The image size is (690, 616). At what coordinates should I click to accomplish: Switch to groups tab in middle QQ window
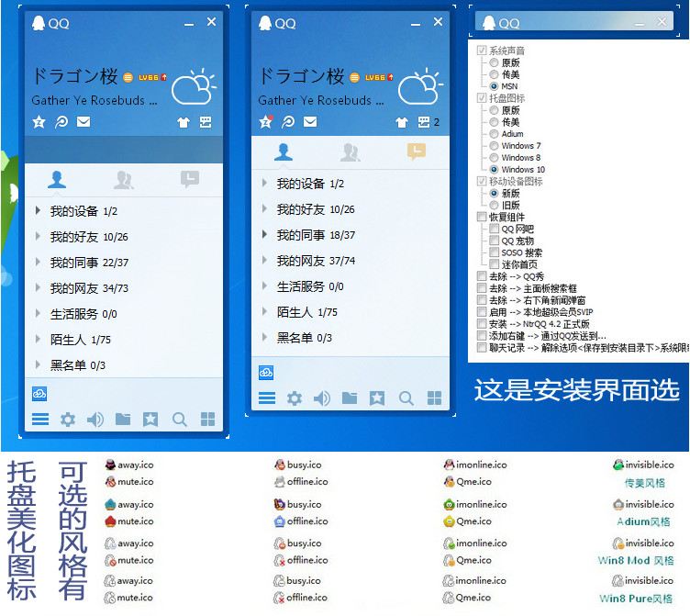351,151
